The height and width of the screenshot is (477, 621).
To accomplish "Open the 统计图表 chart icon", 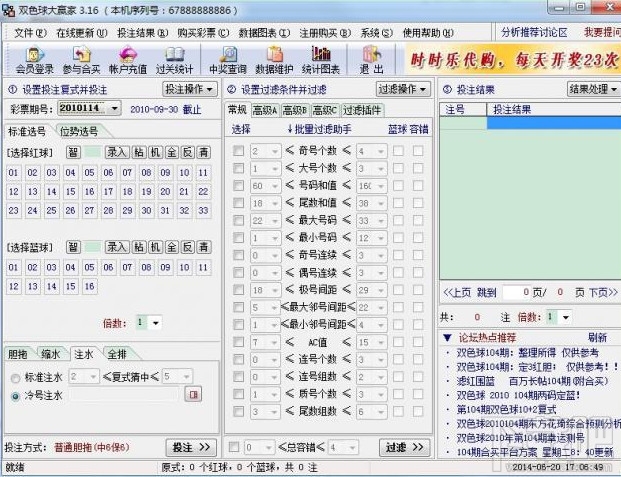I will point(320,60).
